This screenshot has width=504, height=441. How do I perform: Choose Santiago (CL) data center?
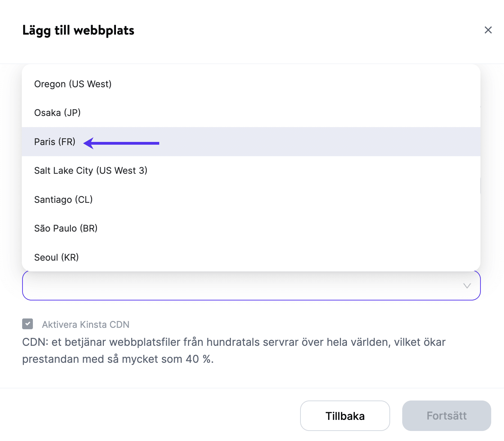[x=63, y=200]
